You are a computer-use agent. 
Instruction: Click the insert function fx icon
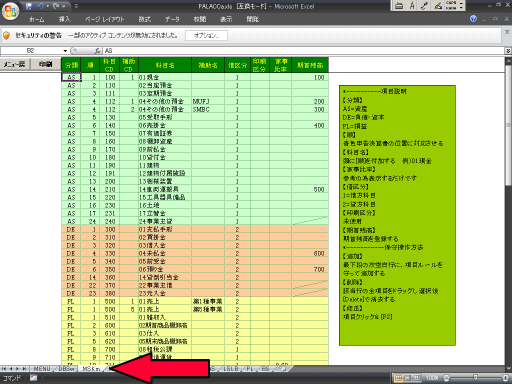coord(97,51)
